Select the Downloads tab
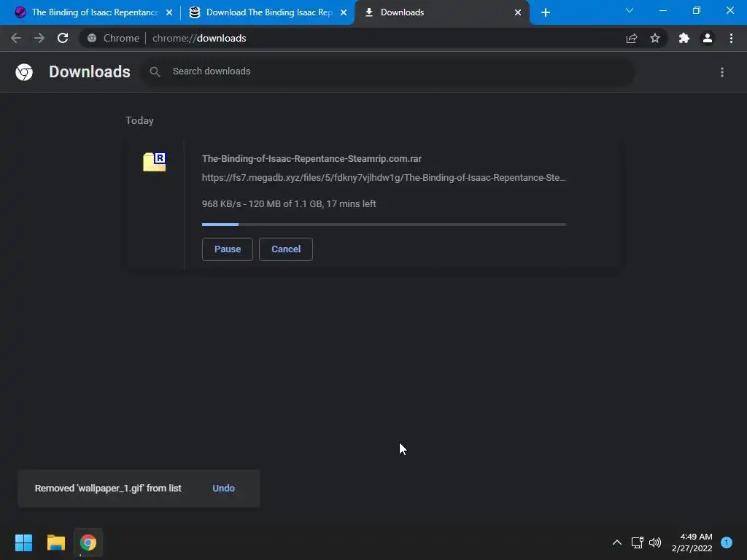Viewport: 747px width, 560px height. pos(441,12)
